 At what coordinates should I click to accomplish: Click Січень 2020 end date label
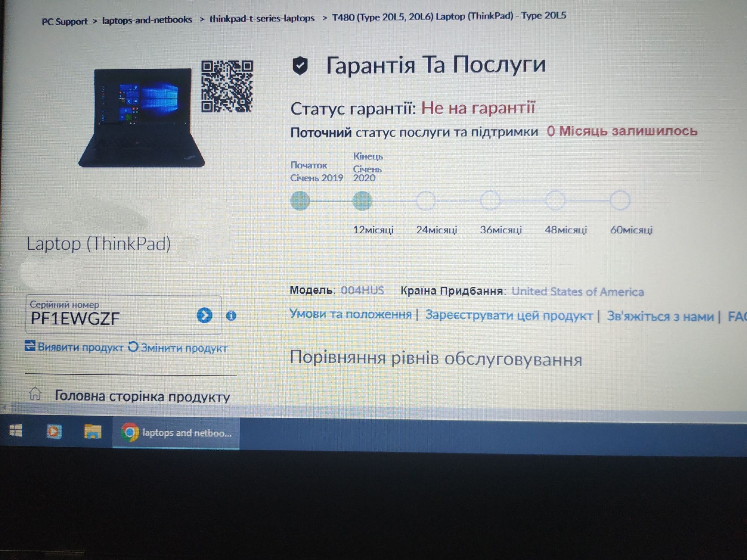pos(368,174)
